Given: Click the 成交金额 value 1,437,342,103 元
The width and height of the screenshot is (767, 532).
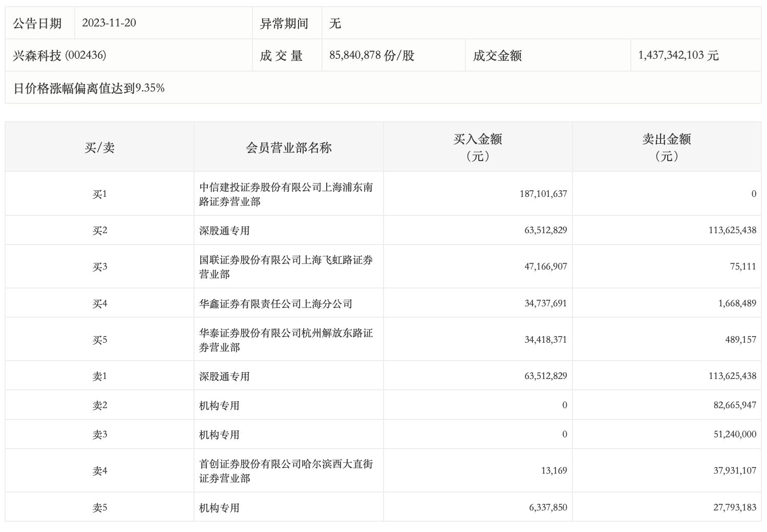Looking at the screenshot, I should (678, 55).
